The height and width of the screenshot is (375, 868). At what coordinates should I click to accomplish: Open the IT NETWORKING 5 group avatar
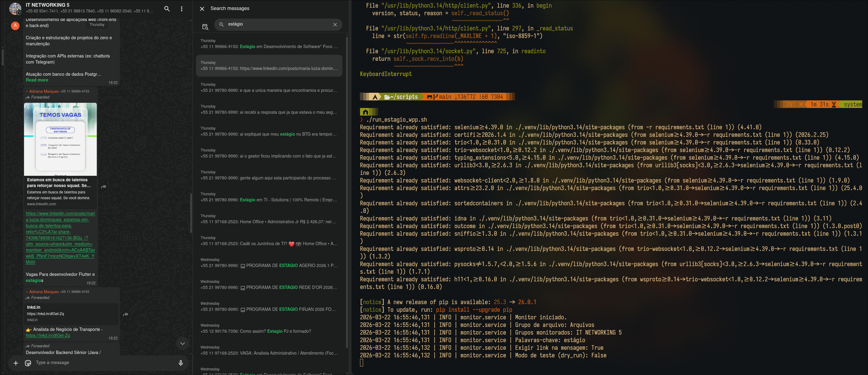pyautogui.click(x=15, y=9)
